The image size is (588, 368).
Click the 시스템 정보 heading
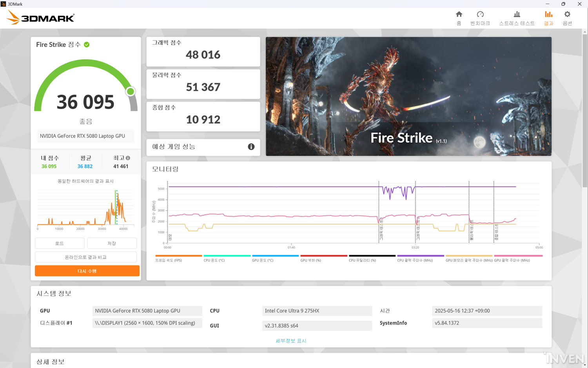point(54,293)
